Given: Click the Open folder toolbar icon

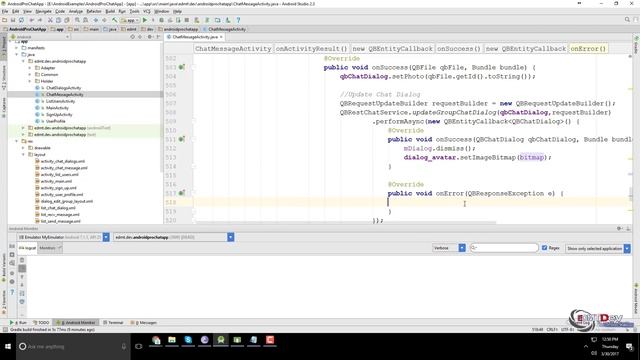Looking at the screenshot, I should [4, 20].
